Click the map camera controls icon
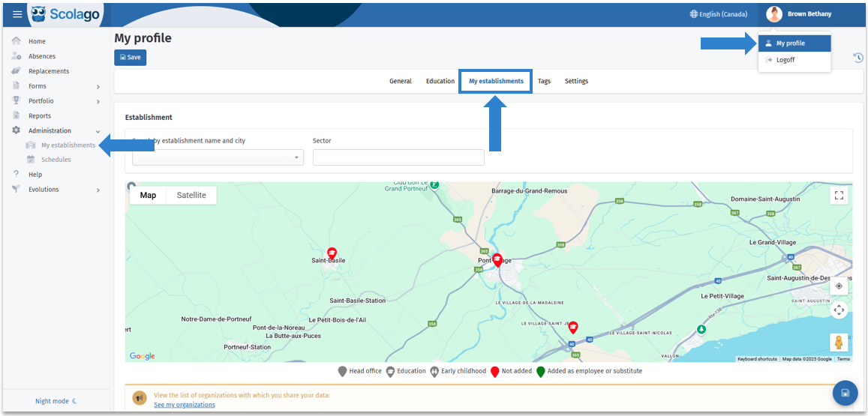 (x=839, y=310)
